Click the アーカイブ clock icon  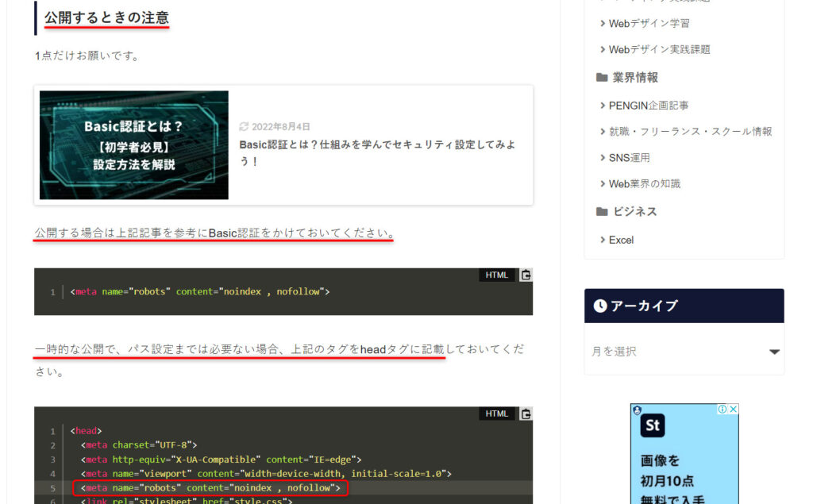pyautogui.click(x=600, y=306)
